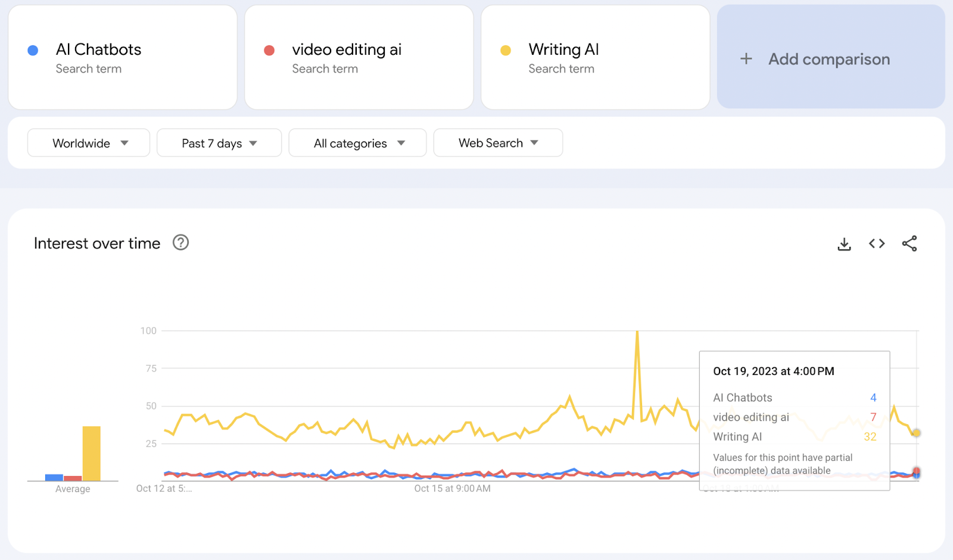Click the blue Average bar
Viewport: 953px width, 560px height.
54,477
